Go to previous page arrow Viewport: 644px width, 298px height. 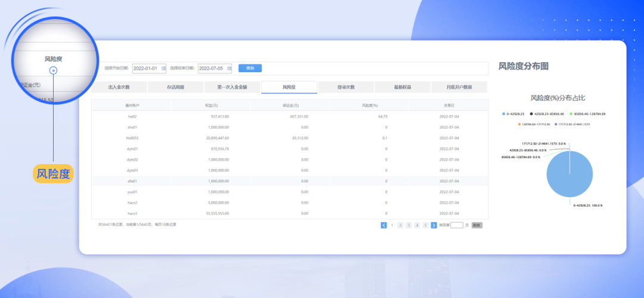[383, 225]
